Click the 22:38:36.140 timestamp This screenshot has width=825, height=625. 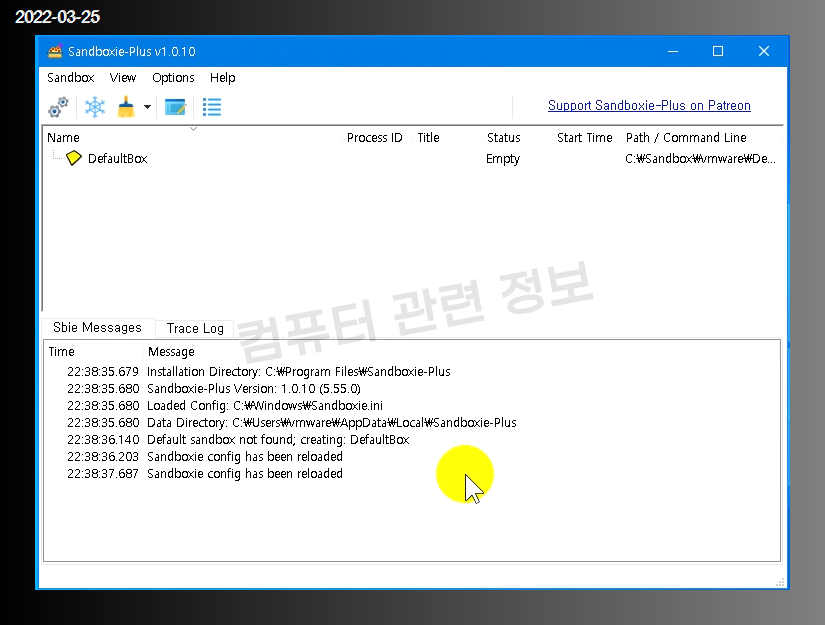(x=103, y=439)
